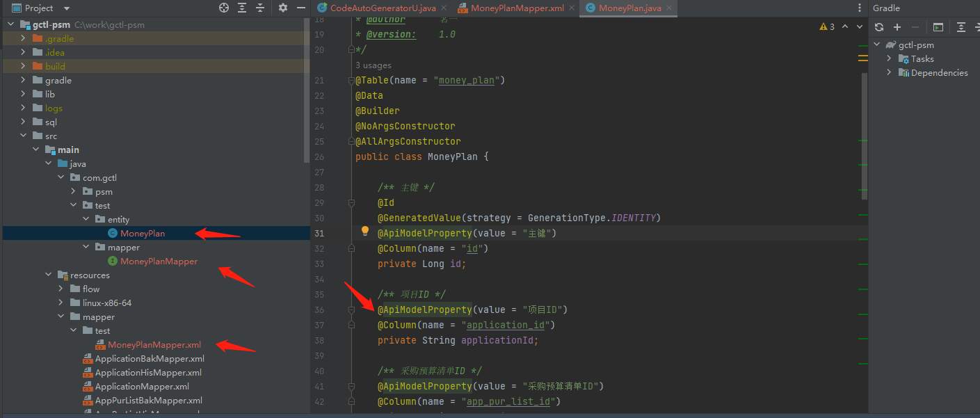
Task: Collapse the resources folder
Action: (x=49, y=275)
